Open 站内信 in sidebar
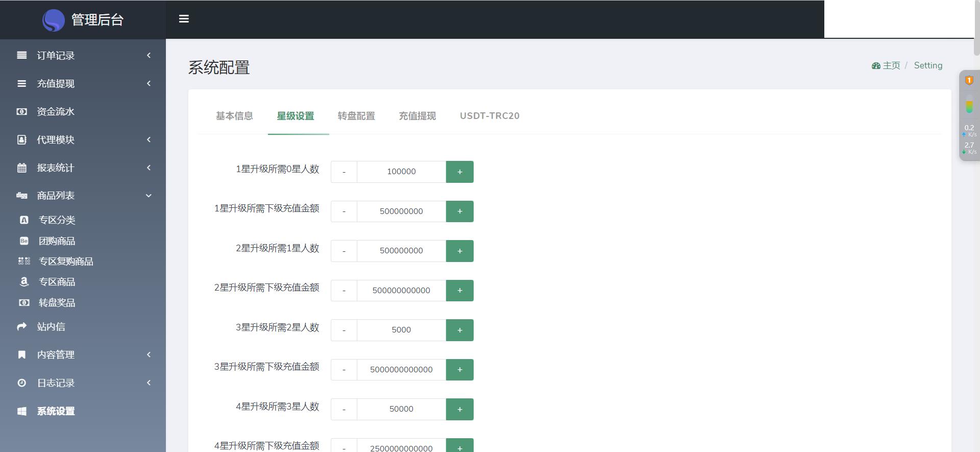The width and height of the screenshot is (980, 452). [51, 326]
